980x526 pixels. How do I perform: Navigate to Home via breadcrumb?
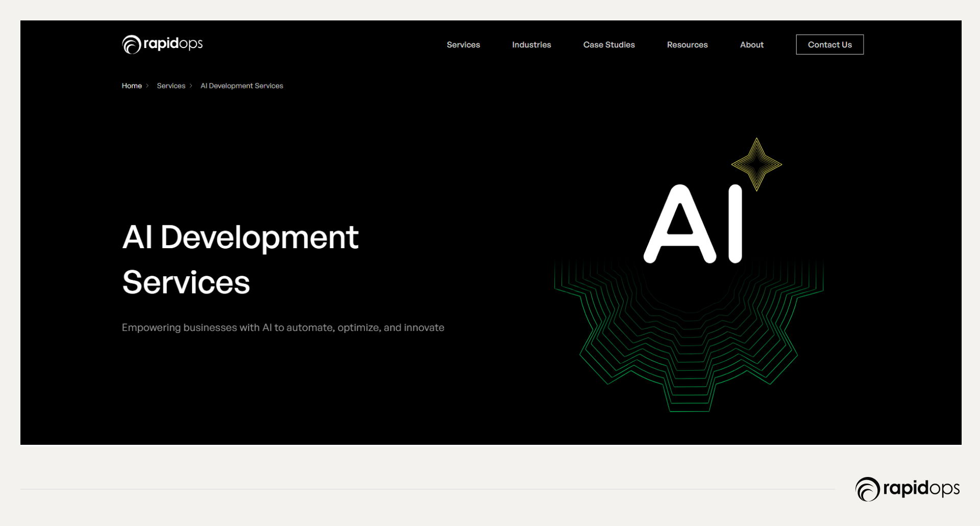point(132,86)
